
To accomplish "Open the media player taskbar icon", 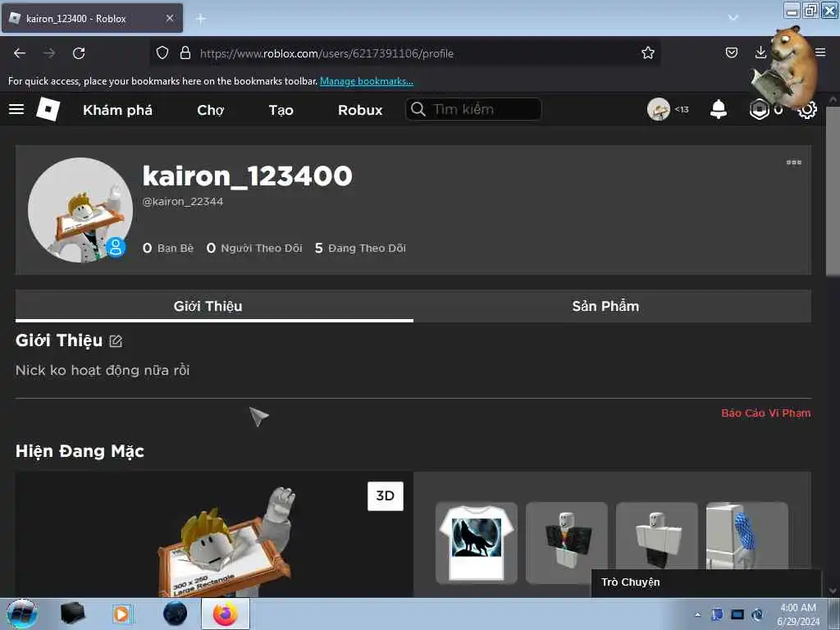I will (121, 614).
